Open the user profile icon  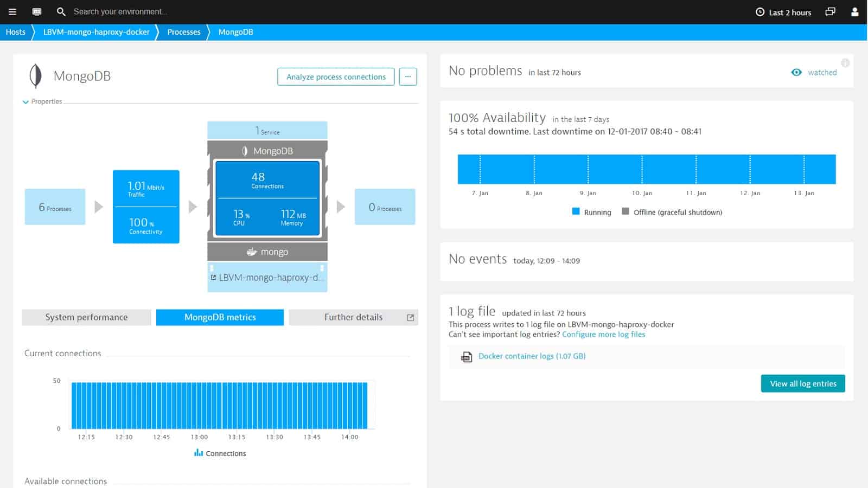pos(854,11)
